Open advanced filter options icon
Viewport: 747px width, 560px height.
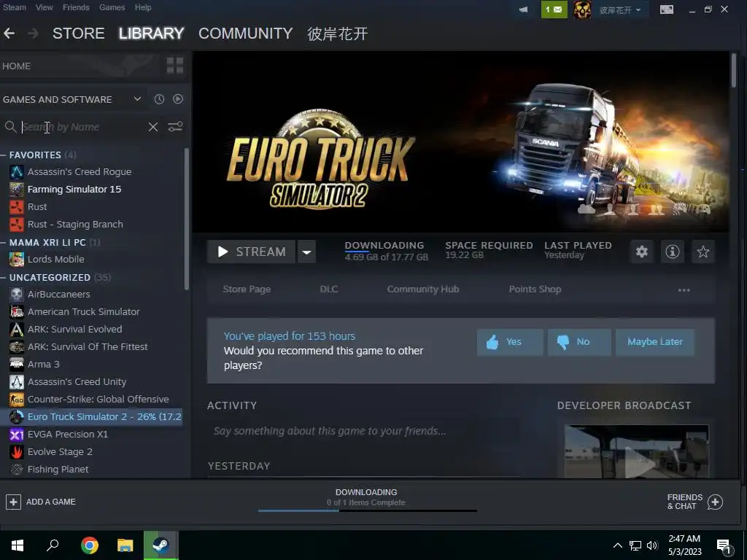(175, 127)
